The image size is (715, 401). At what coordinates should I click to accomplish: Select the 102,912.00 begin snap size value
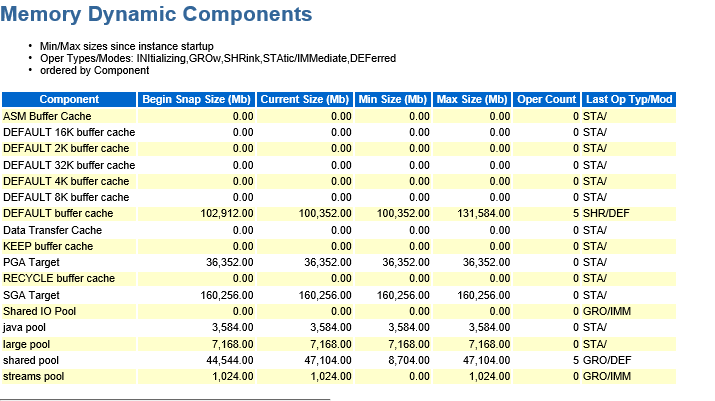point(227,213)
